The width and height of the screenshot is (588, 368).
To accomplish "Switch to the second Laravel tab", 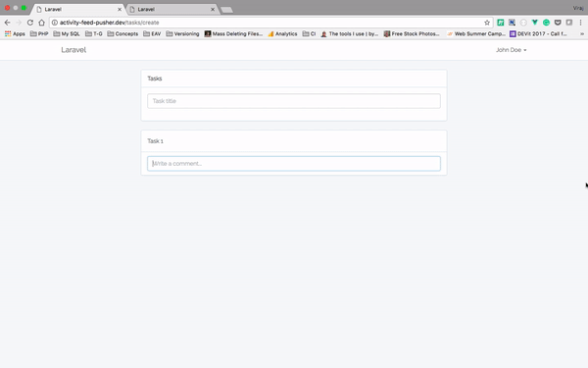I will [172, 9].
